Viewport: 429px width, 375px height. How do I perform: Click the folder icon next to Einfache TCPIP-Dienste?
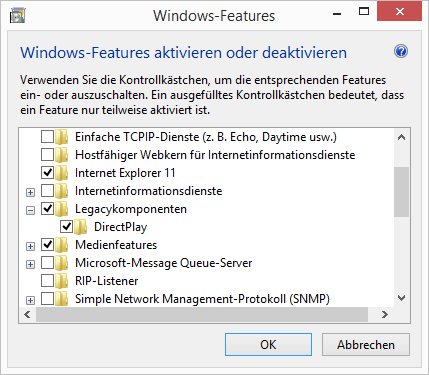point(62,137)
